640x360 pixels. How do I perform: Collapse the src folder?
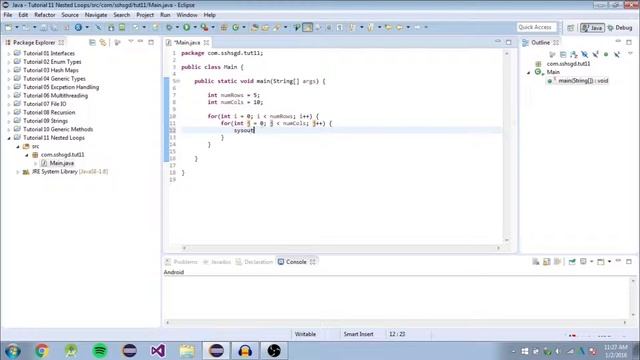pyautogui.click(x=18, y=147)
